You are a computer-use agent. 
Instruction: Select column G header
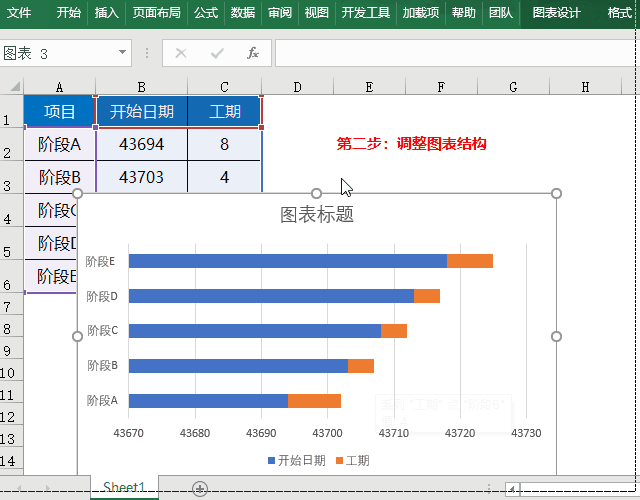pos(513,87)
